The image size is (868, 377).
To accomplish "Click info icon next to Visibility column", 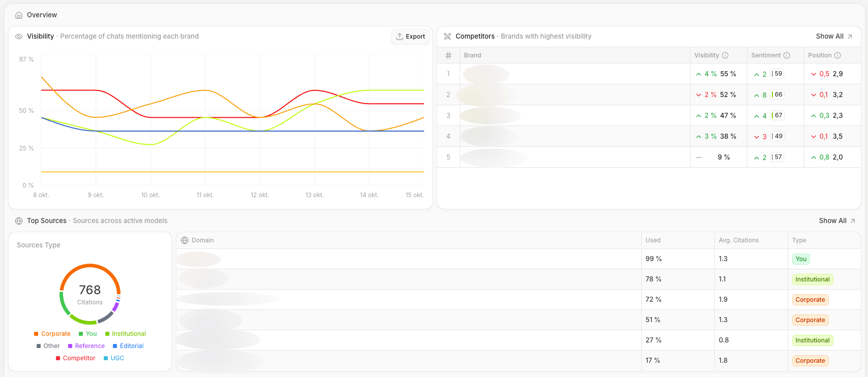I will (x=725, y=55).
